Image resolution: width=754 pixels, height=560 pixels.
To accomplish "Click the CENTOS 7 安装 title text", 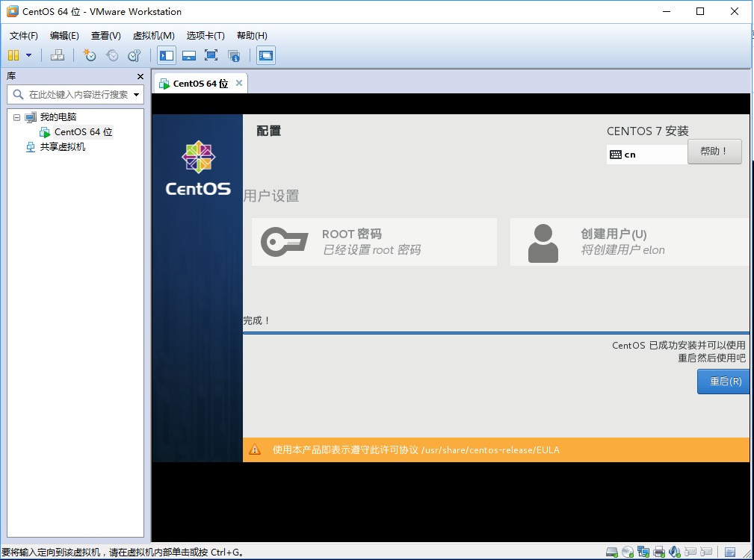I will 648,131.
